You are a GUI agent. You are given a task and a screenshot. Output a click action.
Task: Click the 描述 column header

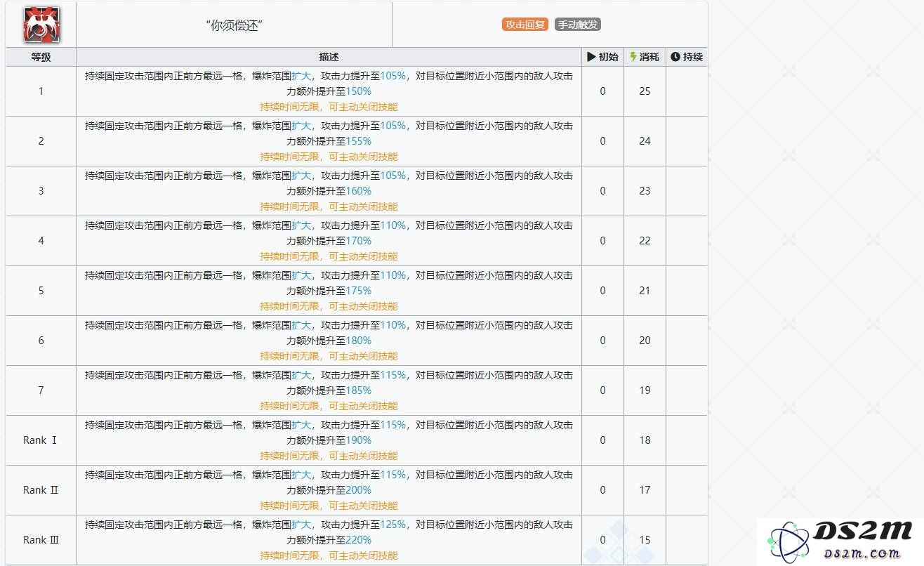point(329,57)
